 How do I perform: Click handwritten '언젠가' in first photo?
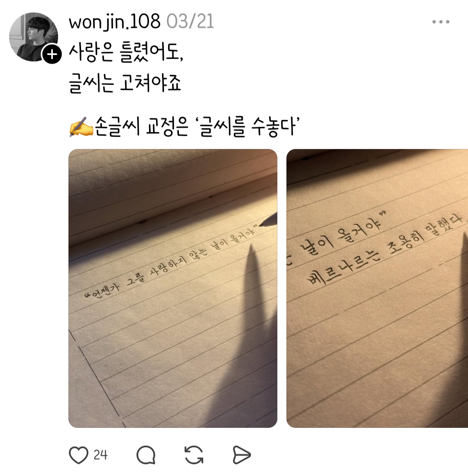105,290
